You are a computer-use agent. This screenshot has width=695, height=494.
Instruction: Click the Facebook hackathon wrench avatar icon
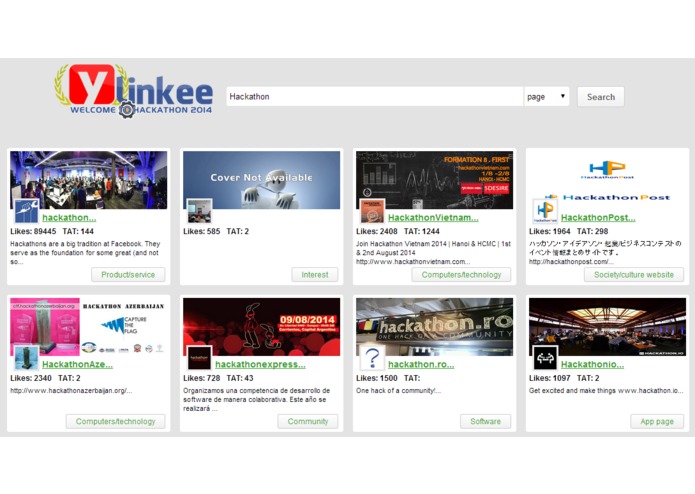[27, 211]
